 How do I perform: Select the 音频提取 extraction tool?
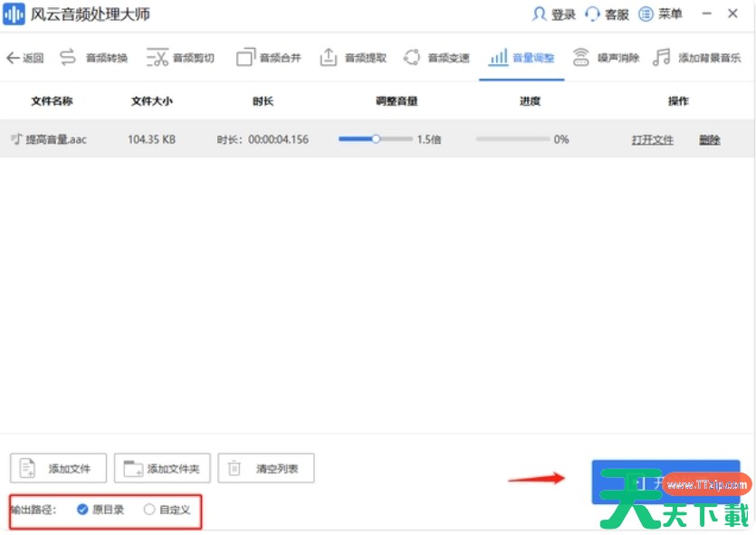pyautogui.click(x=352, y=55)
